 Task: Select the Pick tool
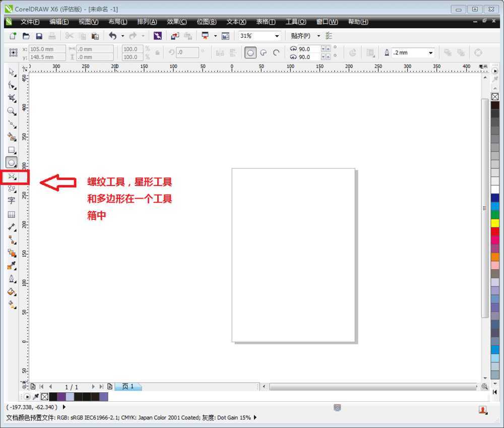[12, 72]
